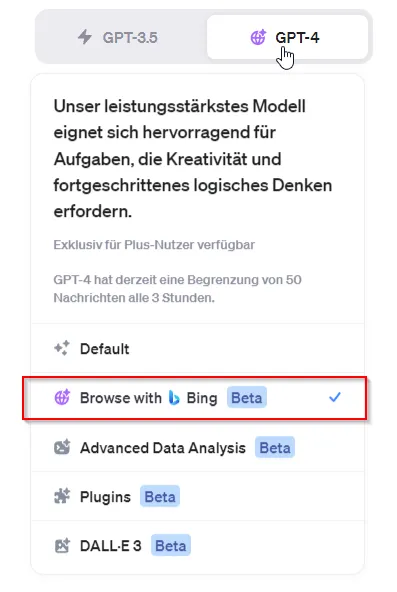
Task: Choose DALL·E 3 from the model list
Action: tap(197, 546)
